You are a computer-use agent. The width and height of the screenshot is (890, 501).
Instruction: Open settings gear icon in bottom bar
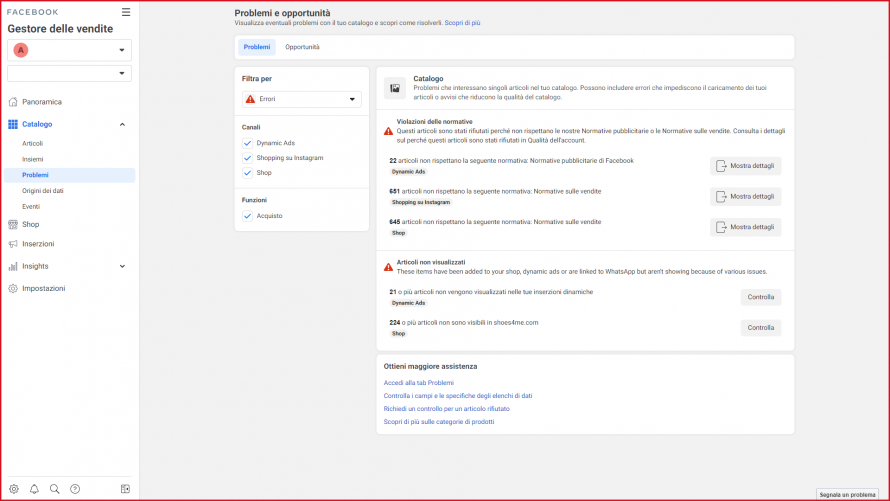coord(14,489)
